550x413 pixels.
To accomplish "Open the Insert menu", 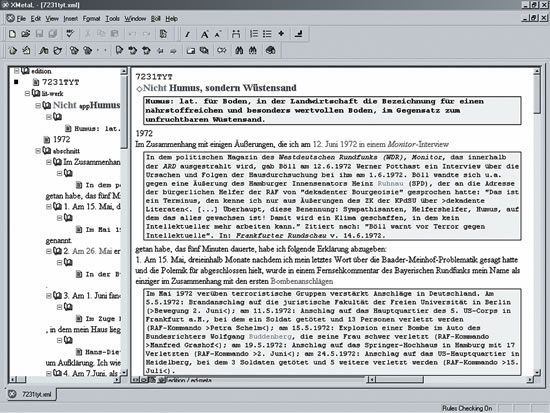I will [x=71, y=19].
